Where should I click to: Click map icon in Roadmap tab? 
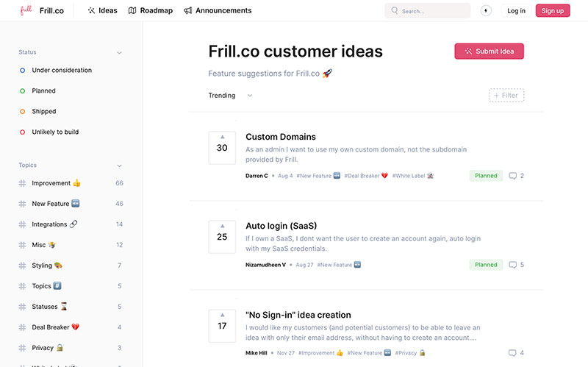click(x=132, y=10)
